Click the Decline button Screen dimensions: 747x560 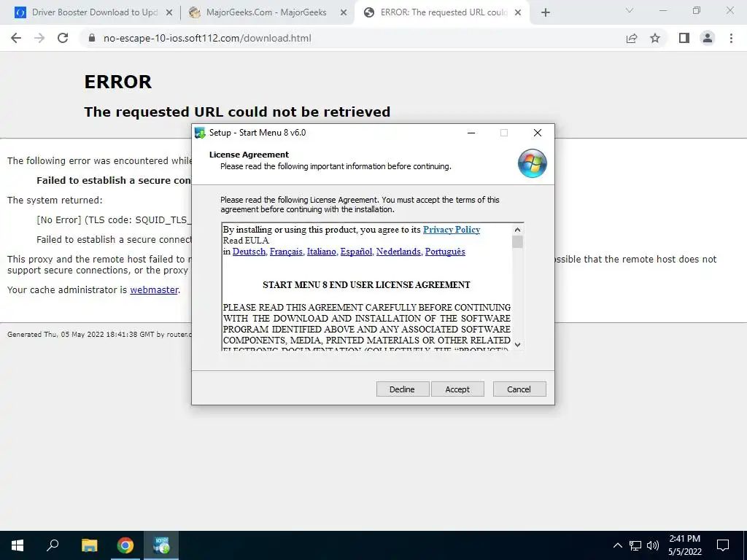[403, 389]
